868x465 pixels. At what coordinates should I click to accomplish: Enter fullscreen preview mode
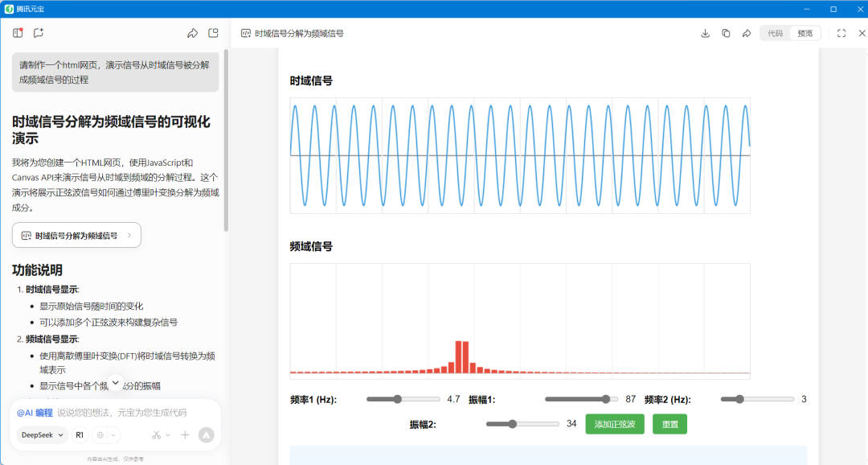click(x=841, y=33)
